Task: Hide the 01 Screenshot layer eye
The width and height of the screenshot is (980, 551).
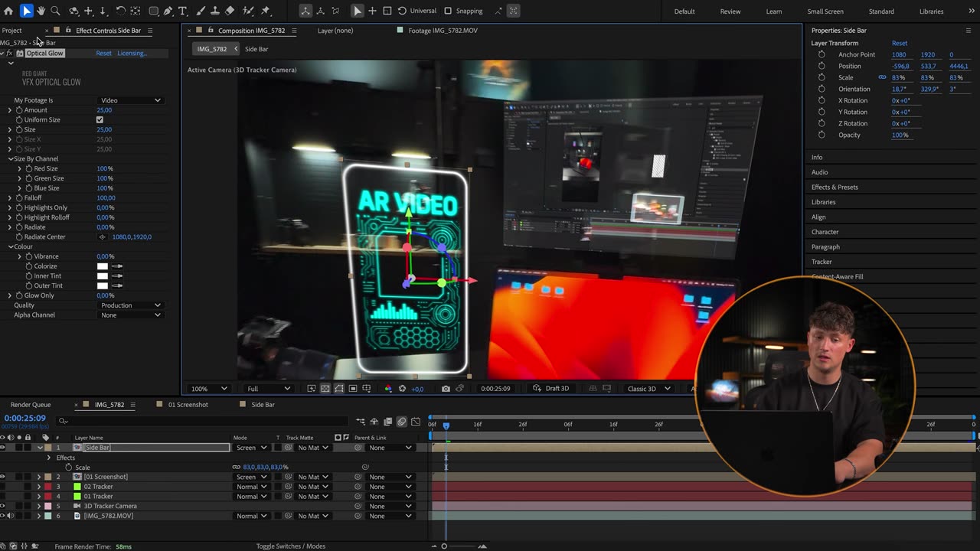Action: [2, 477]
